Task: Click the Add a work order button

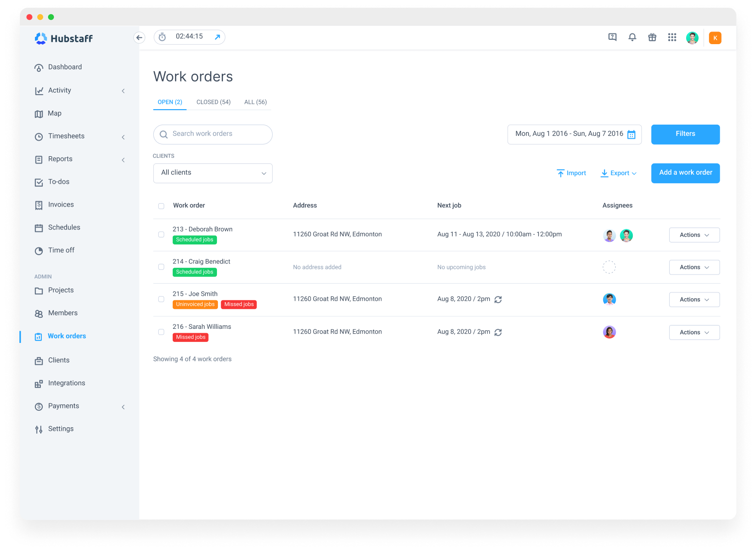Action: coord(685,173)
